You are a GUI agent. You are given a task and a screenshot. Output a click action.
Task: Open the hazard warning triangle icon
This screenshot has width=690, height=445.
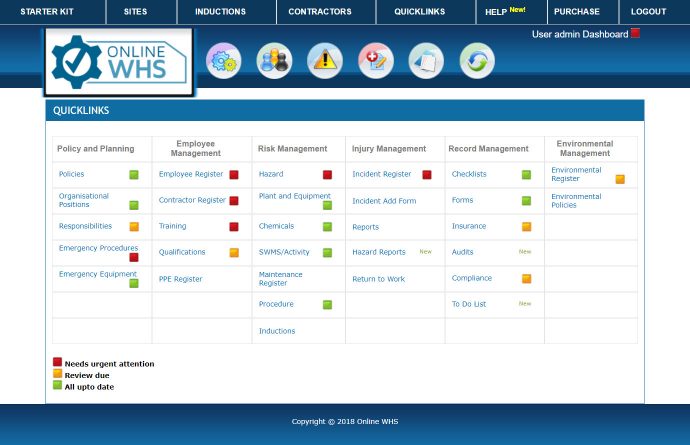tap(325, 61)
